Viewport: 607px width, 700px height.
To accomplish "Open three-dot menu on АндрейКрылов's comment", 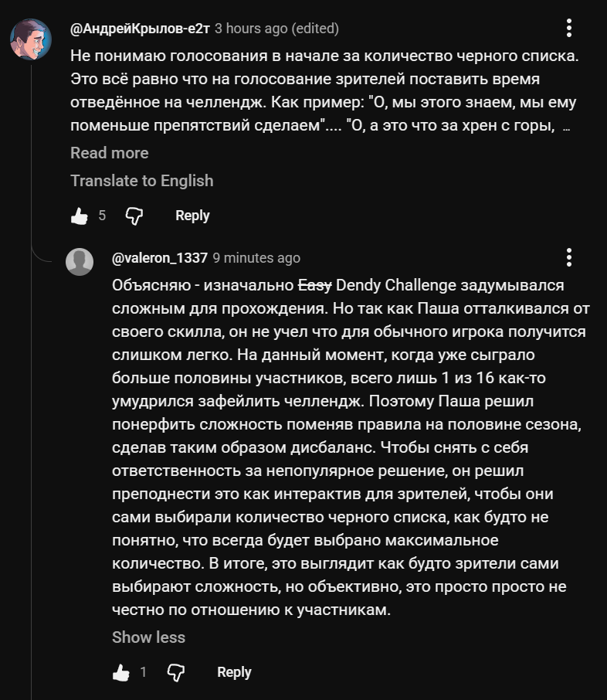I will (568, 28).
